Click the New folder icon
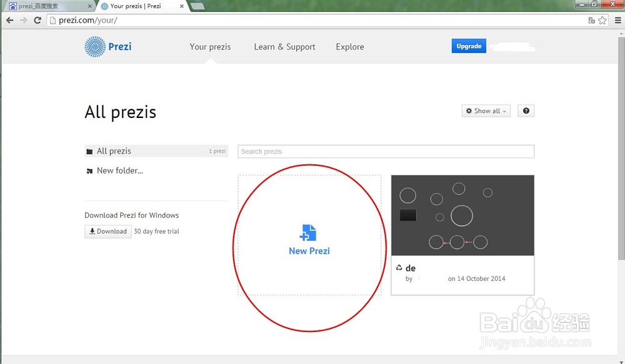 click(x=89, y=171)
